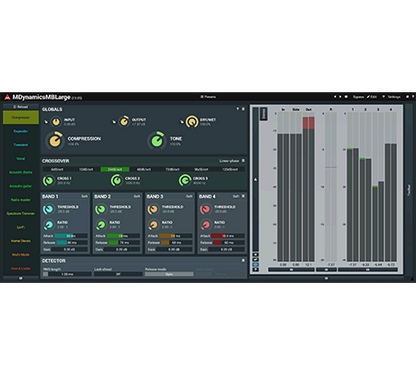Adjust the green Tone knob
The height and width of the screenshot is (376, 416).
(x=157, y=141)
